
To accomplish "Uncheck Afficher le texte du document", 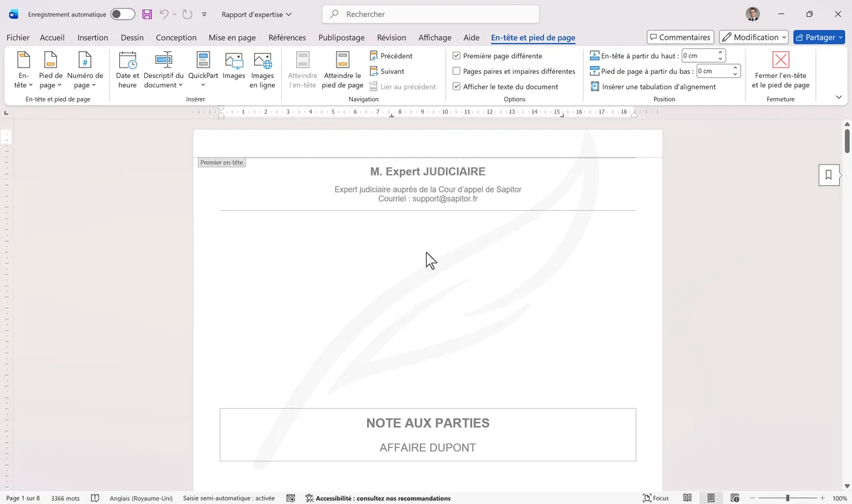I will 457,86.
